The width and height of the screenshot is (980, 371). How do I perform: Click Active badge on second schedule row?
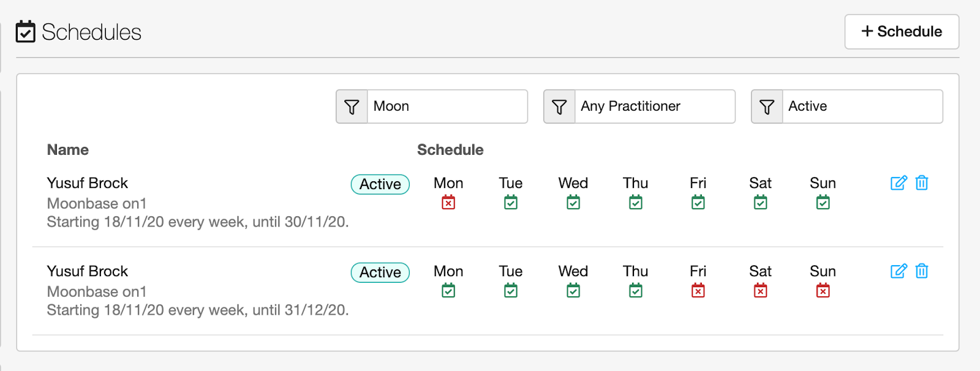[380, 272]
